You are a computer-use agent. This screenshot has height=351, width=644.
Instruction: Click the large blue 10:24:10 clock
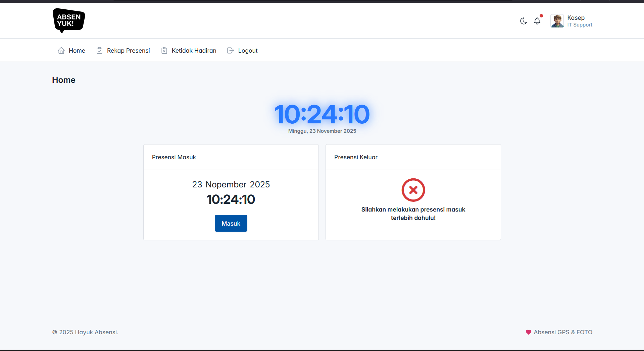[322, 114]
